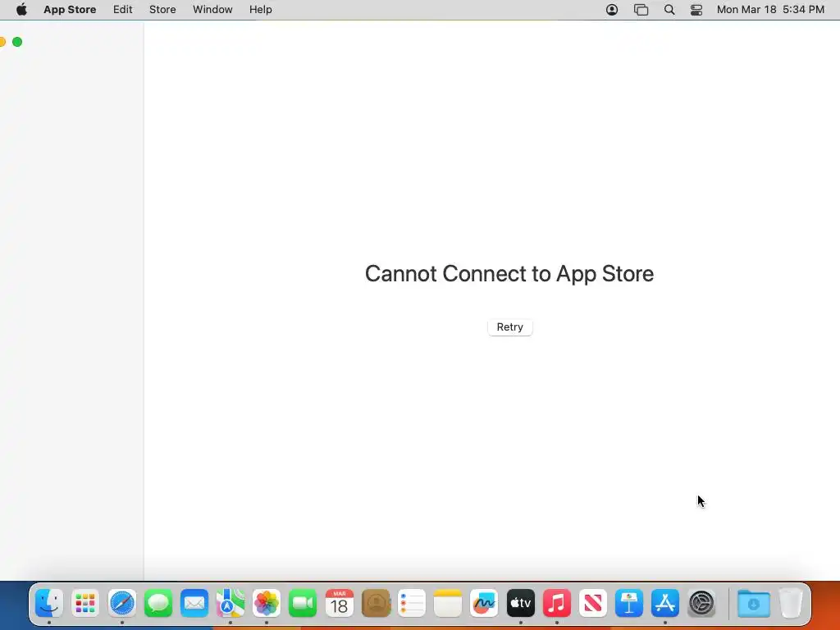The height and width of the screenshot is (630, 840).
Task: Open the Help menu
Action: (x=260, y=10)
